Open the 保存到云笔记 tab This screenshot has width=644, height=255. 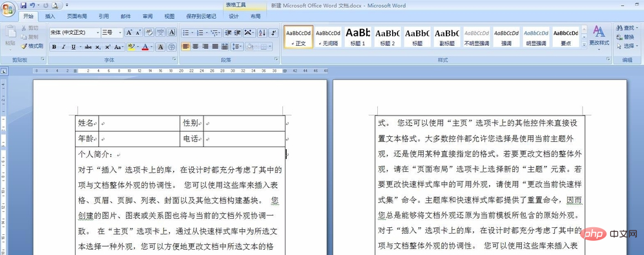(x=201, y=16)
